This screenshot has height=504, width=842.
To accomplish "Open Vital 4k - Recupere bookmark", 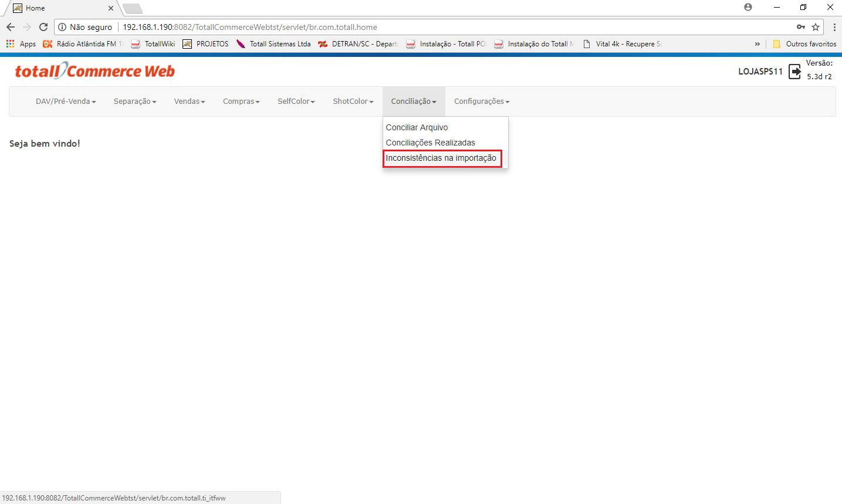I will (x=622, y=44).
